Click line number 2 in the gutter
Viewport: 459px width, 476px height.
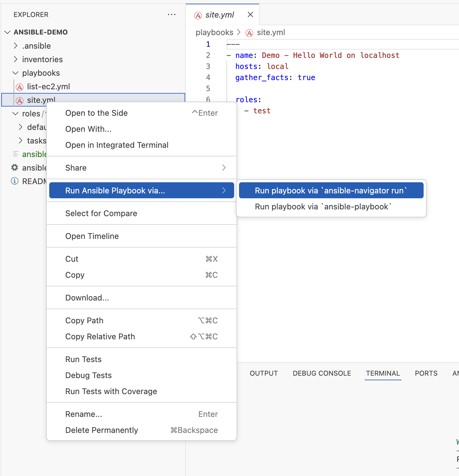[x=208, y=55]
